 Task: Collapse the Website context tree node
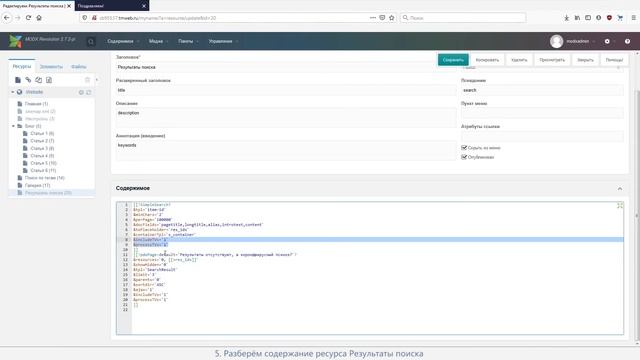(x=13, y=92)
